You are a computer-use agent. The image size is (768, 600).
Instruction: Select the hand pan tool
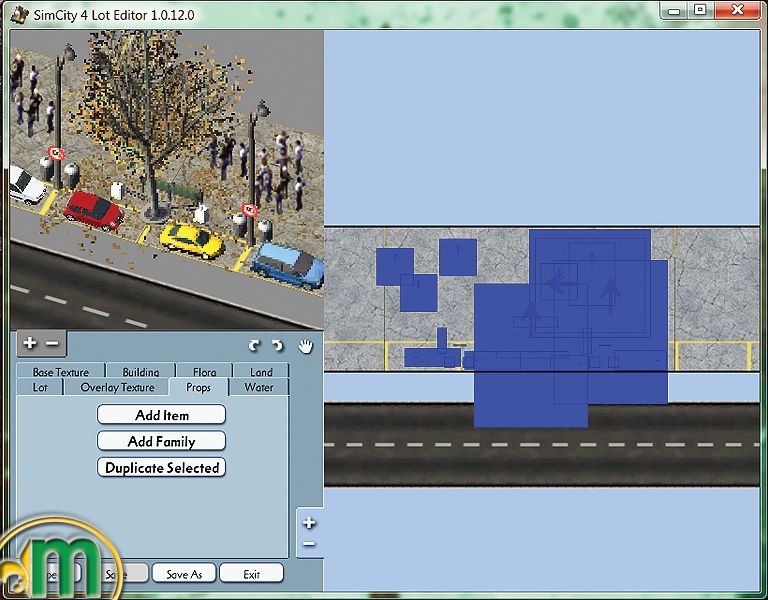pos(306,346)
